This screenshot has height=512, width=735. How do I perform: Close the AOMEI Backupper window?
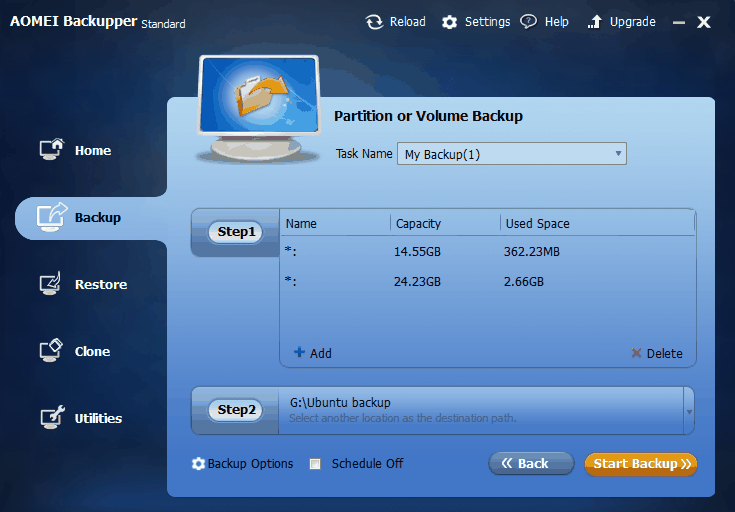(704, 22)
